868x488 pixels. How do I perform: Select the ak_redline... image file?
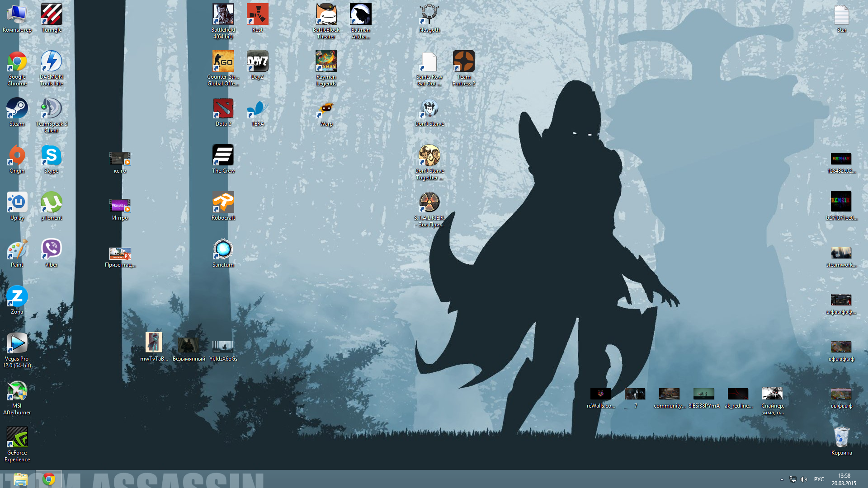(739, 398)
